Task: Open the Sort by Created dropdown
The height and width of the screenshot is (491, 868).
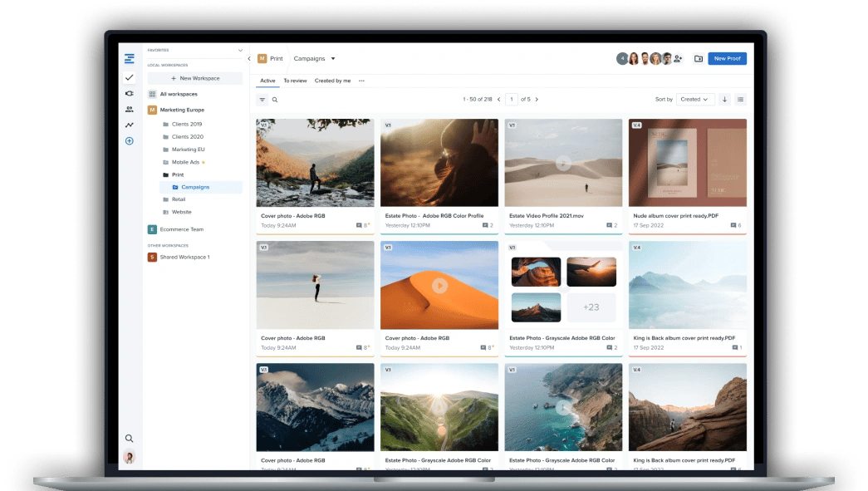Action: (695, 99)
